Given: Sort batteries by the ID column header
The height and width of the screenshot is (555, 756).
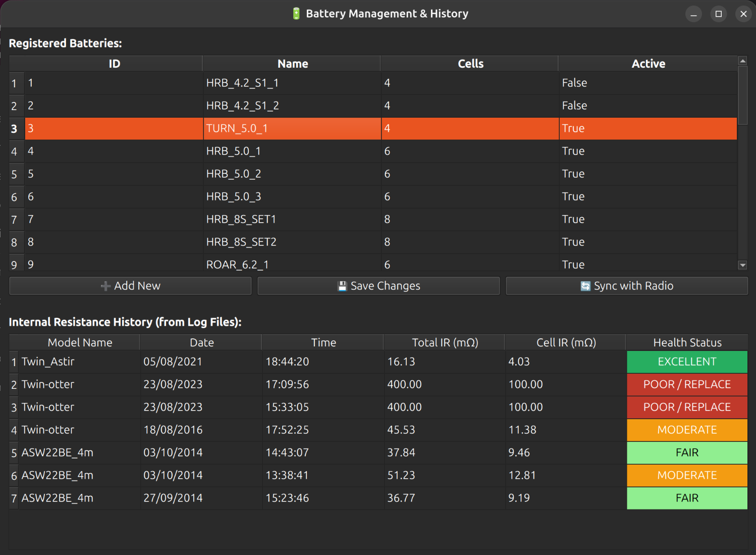Looking at the screenshot, I should [x=114, y=64].
